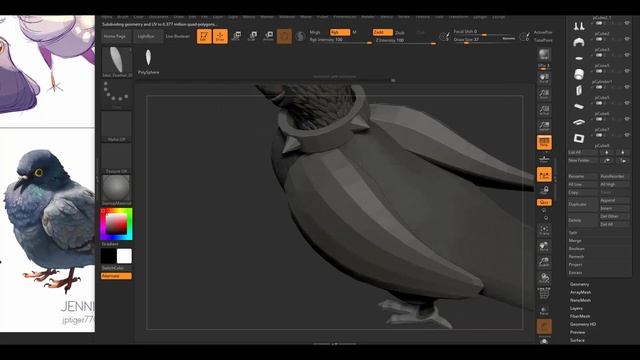Click the Append subtool button
The width and height of the screenshot is (640, 360).
614,200
